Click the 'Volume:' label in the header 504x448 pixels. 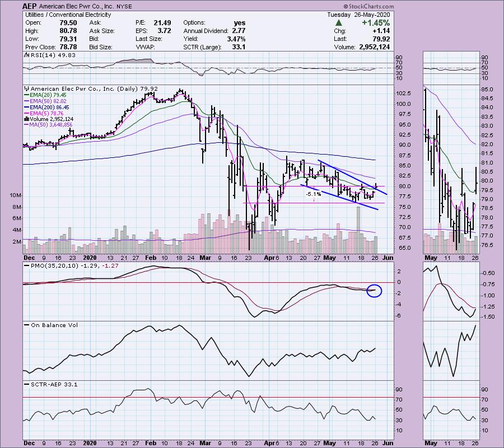pyautogui.click(x=344, y=47)
